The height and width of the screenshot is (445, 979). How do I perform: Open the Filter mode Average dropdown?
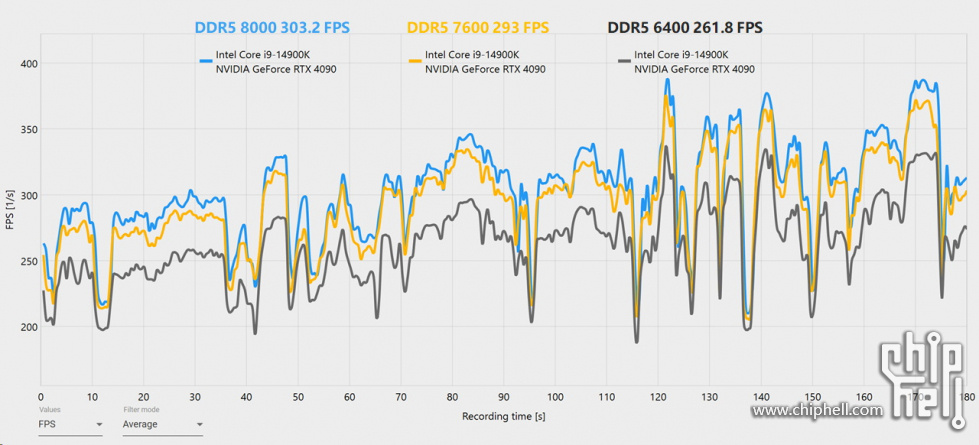click(163, 424)
